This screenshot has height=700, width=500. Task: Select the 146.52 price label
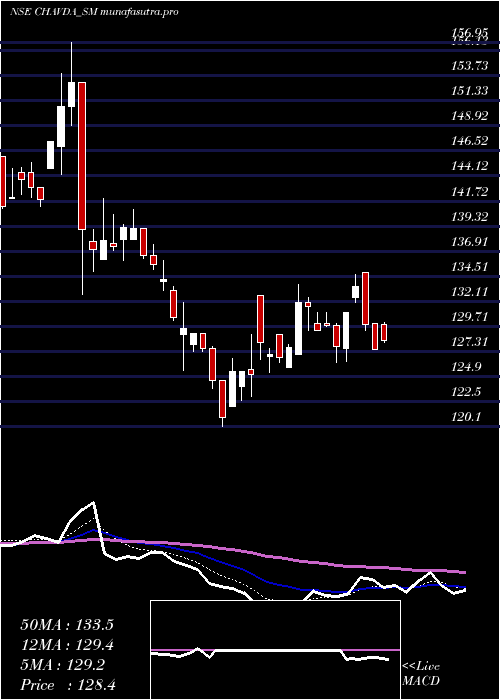coord(470,141)
